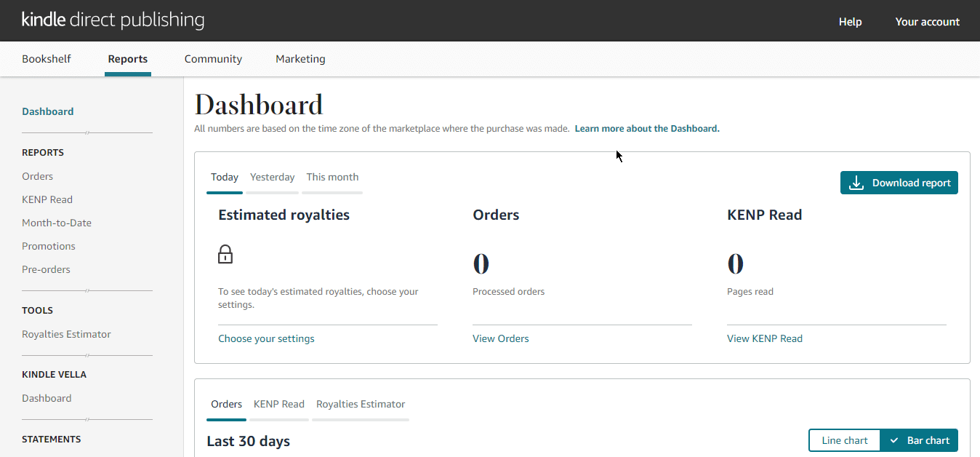Click View Orders under the Orders counter
The width and height of the screenshot is (980, 457).
[x=500, y=338]
